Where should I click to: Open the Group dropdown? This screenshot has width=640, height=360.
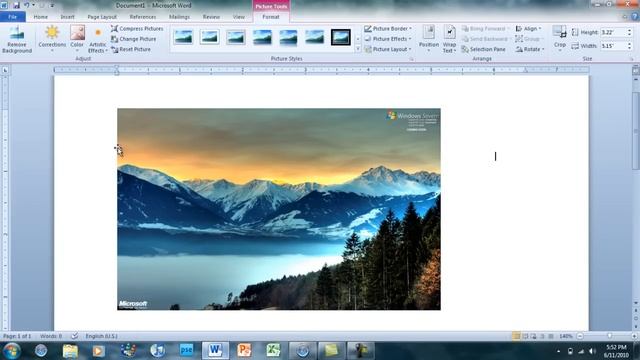528,39
